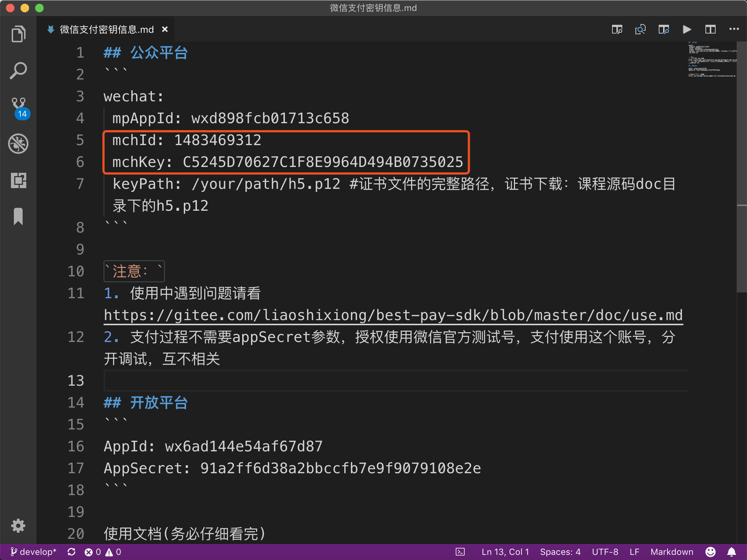Open the Bookmarks panel icon
This screenshot has height=560, width=747.
(18, 217)
